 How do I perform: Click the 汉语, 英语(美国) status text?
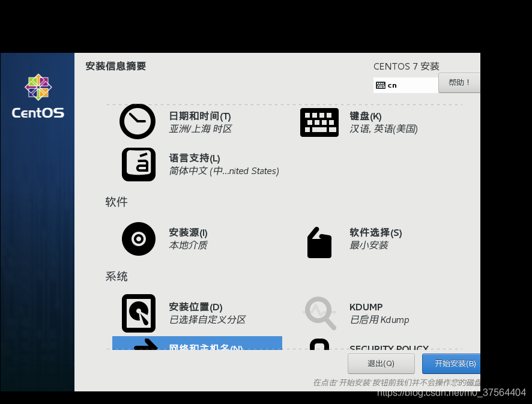click(x=384, y=129)
